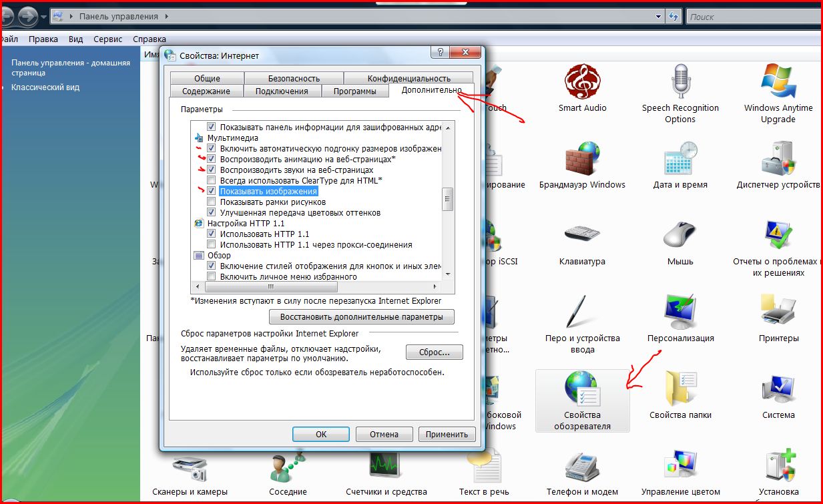Image resolution: width=823 pixels, height=504 pixels.
Task: Click the settings list scroll-down arrow
Action: [449, 274]
